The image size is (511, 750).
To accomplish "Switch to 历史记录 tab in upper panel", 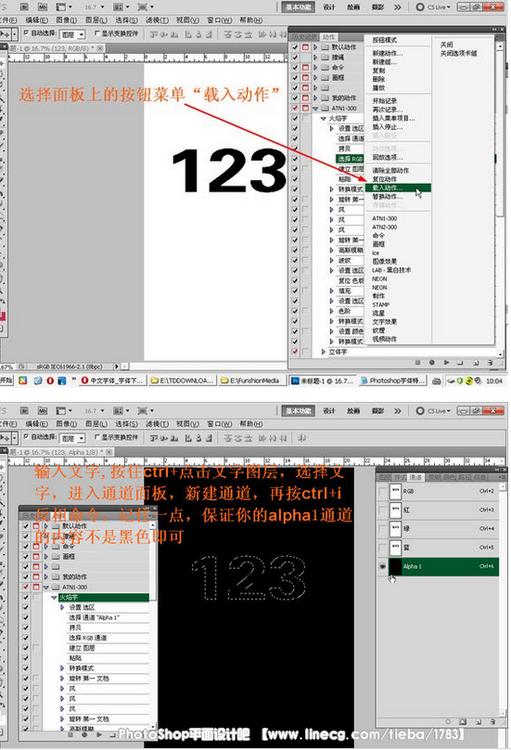I will point(305,37).
